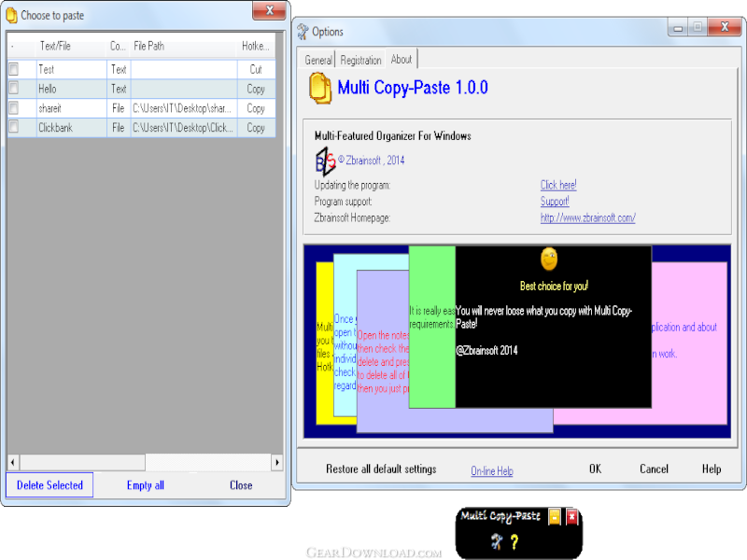Screen dimensions: 747x560
Task: Click the Options window title bar icon
Action: click(303, 32)
